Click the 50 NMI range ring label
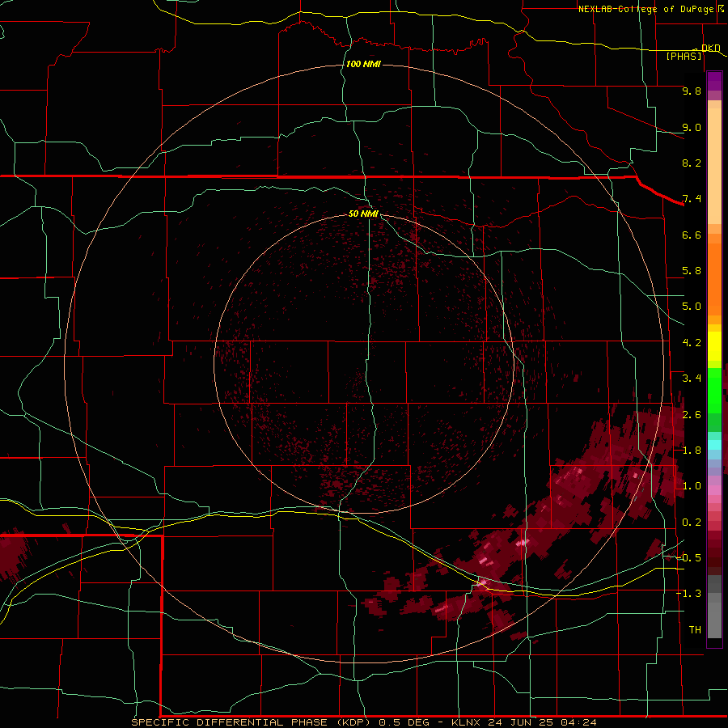The height and width of the screenshot is (728, 728). tap(363, 214)
